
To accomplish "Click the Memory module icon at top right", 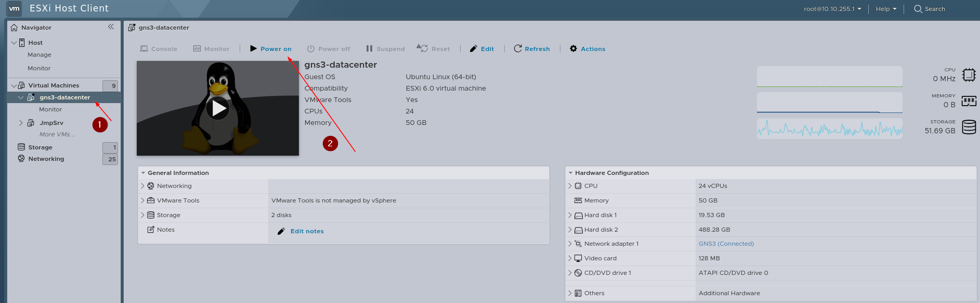I will [x=969, y=101].
